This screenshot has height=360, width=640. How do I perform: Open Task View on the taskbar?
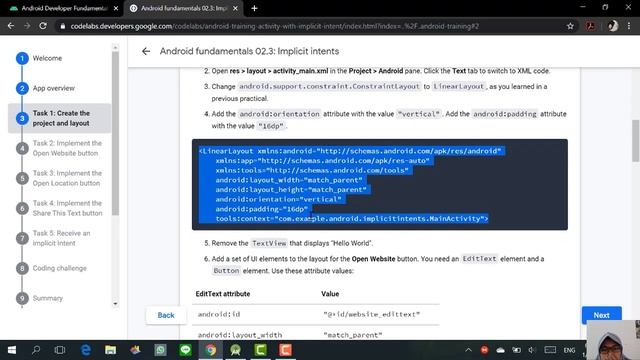pyautogui.click(x=60, y=350)
